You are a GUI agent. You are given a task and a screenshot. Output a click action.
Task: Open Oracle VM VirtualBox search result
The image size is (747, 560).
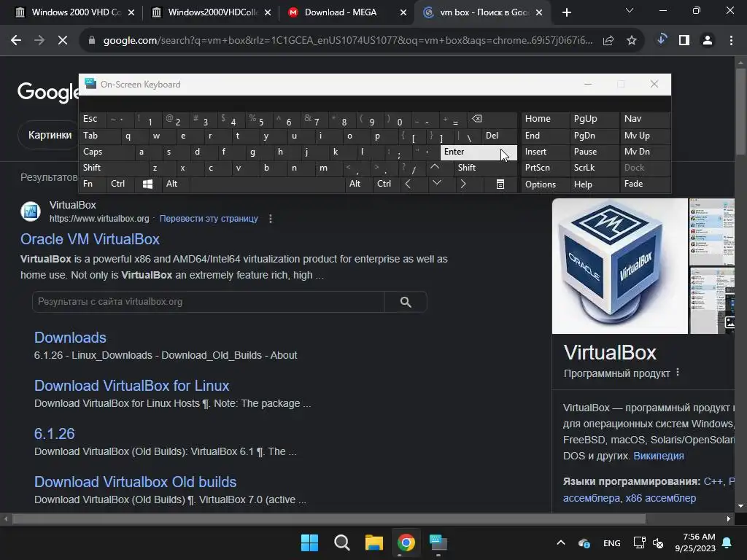90,239
